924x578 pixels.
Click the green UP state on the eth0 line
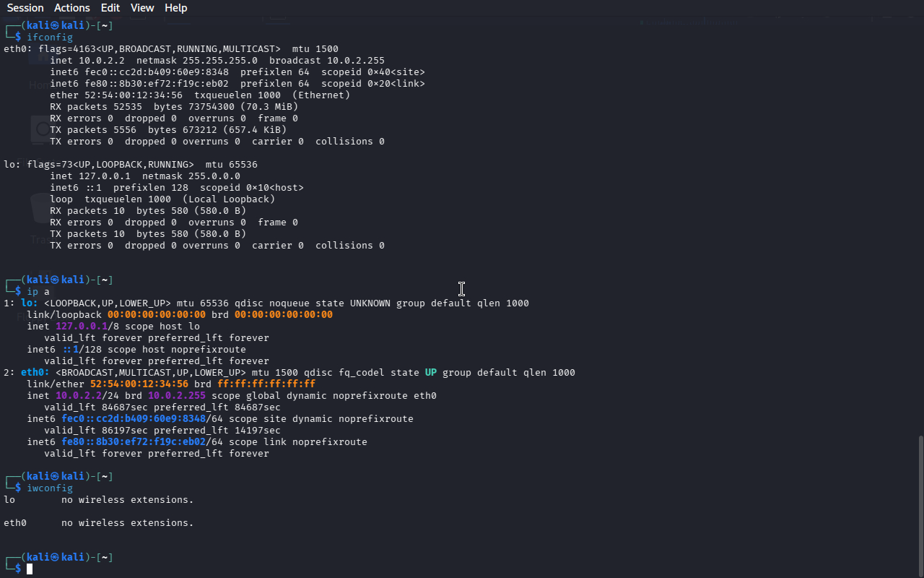(431, 373)
